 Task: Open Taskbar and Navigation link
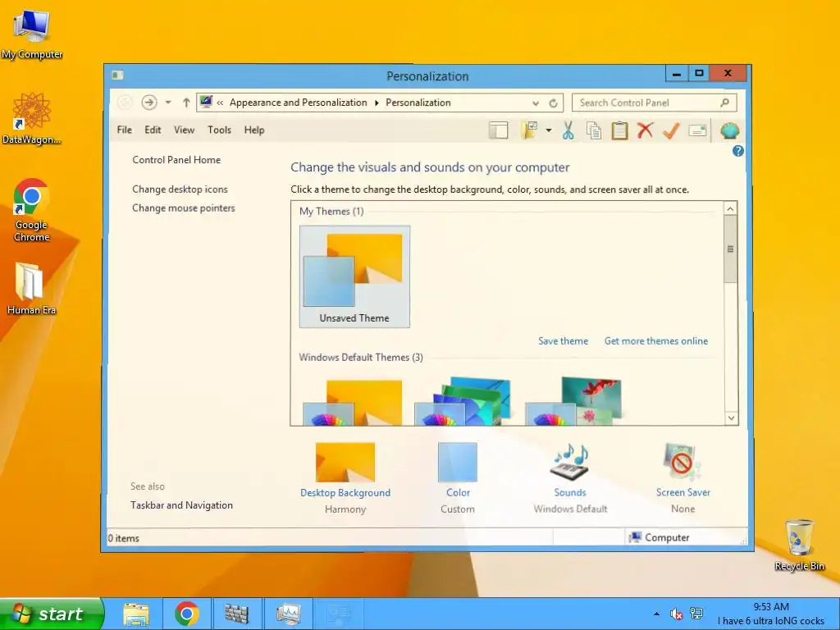pyautogui.click(x=181, y=505)
